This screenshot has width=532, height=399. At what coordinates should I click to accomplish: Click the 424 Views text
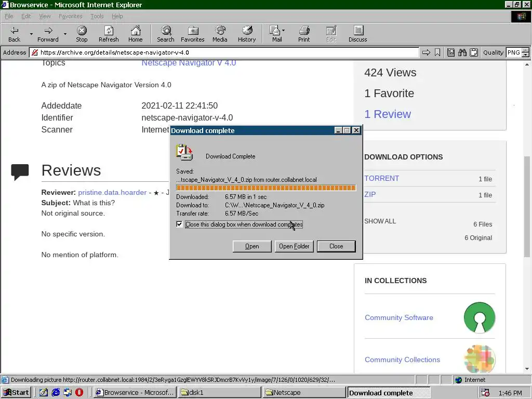coord(390,73)
